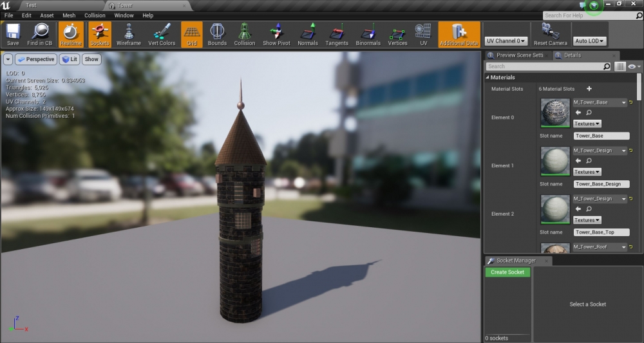This screenshot has height=343, width=644.
Task: Click the Tower_Base slot name field
Action: 601,136
